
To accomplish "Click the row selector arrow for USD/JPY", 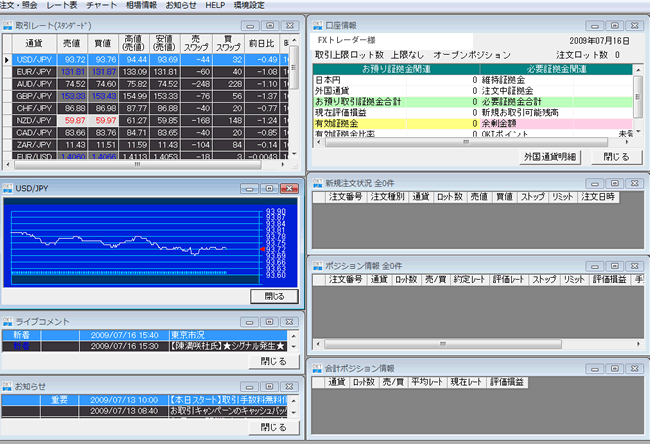I will [7, 60].
